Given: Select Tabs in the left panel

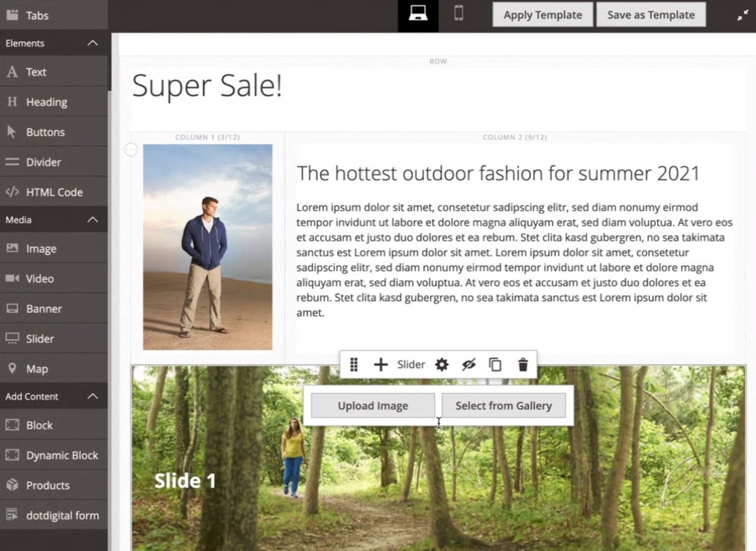Looking at the screenshot, I should 37,15.
